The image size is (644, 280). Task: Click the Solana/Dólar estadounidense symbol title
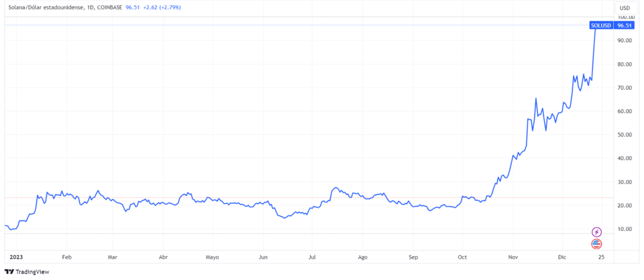(47, 8)
